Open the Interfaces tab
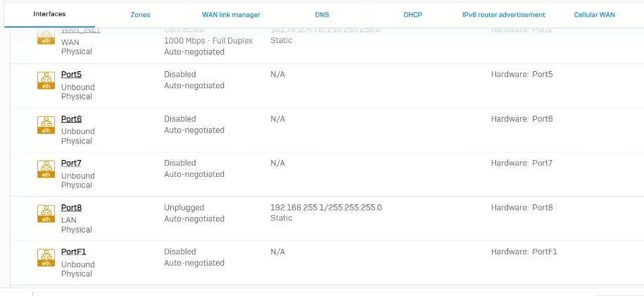644x296 pixels. [x=49, y=14]
